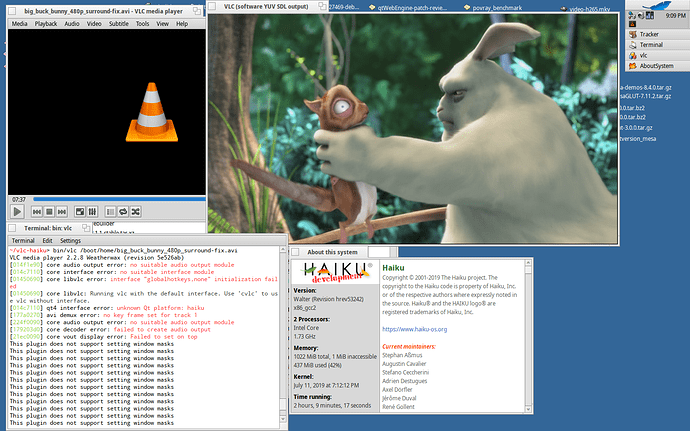The width and height of the screenshot is (690, 431).
Task: Click the ProcessController tray icon
Action: click(x=650, y=15)
